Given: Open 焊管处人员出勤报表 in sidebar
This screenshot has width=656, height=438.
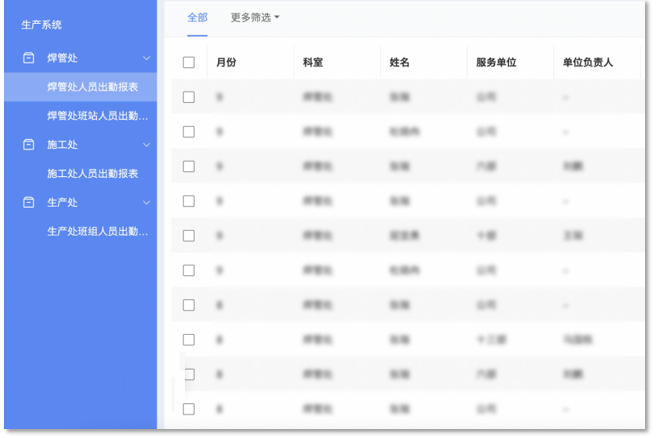Looking at the screenshot, I should [x=80, y=87].
